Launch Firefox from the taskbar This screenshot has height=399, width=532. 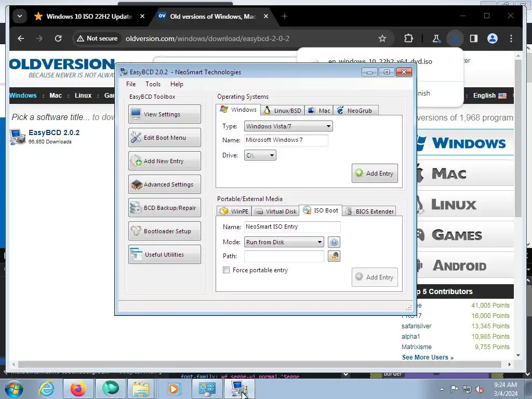click(x=78, y=389)
